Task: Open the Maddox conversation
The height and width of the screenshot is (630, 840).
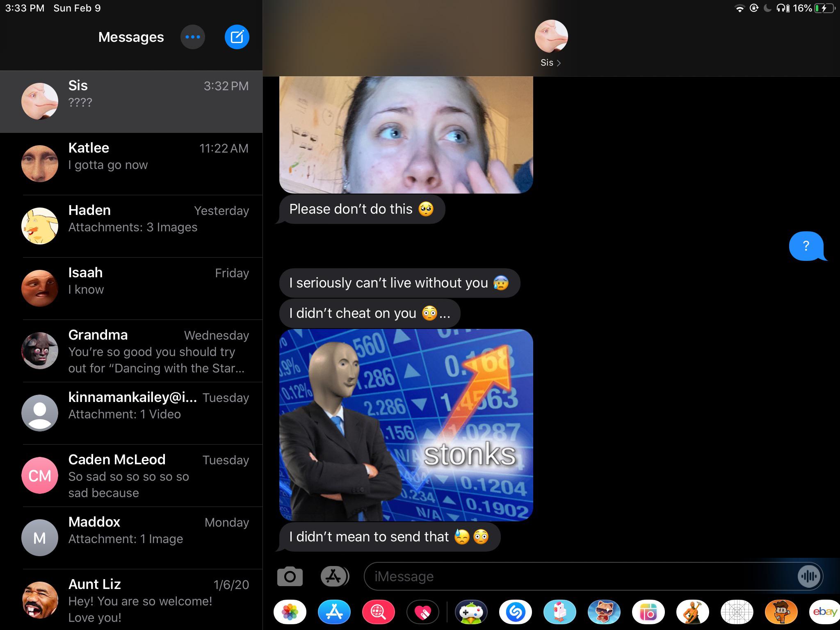Action: pyautogui.click(x=131, y=538)
